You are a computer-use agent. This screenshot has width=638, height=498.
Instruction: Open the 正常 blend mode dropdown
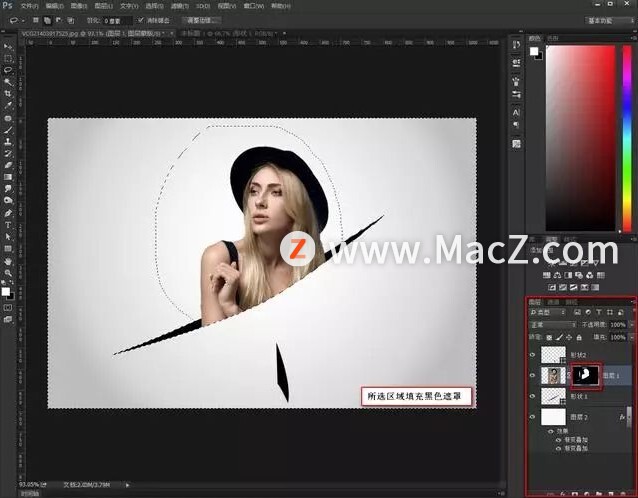(553, 325)
